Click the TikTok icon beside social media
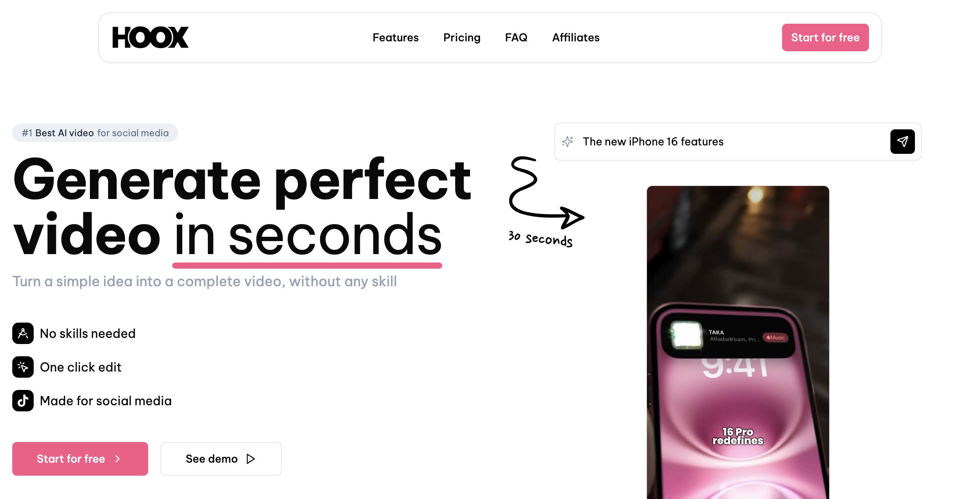 (23, 401)
